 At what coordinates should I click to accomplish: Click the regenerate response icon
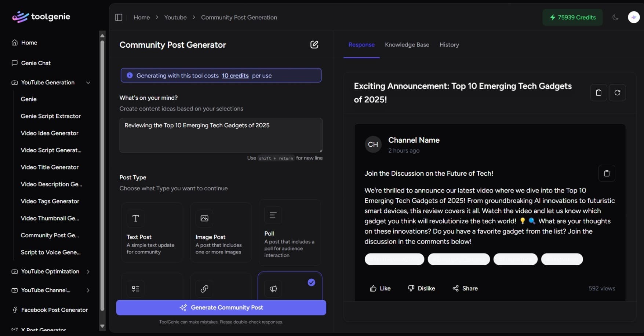(x=617, y=92)
